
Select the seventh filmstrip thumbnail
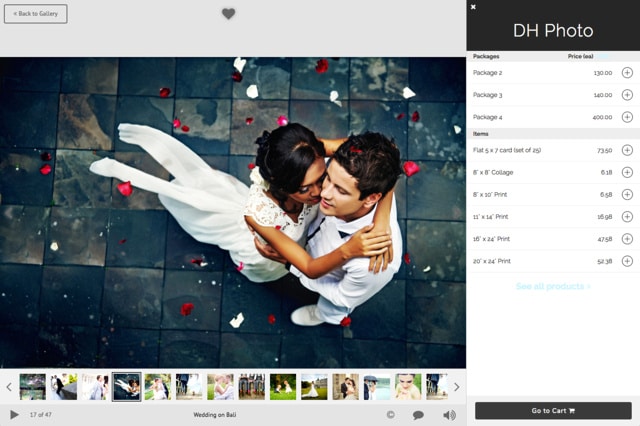(220, 386)
